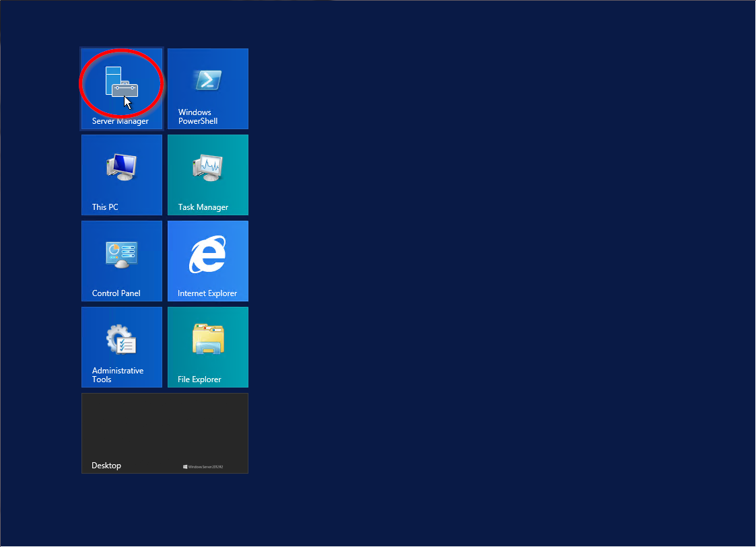The height and width of the screenshot is (547, 756).
Task: Switch to the Desktop tile
Action: tap(165, 433)
